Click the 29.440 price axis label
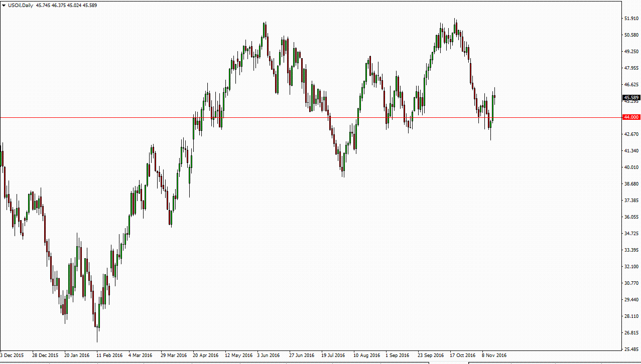Image resolution: width=641 pixels, height=364 pixels. 631,300
